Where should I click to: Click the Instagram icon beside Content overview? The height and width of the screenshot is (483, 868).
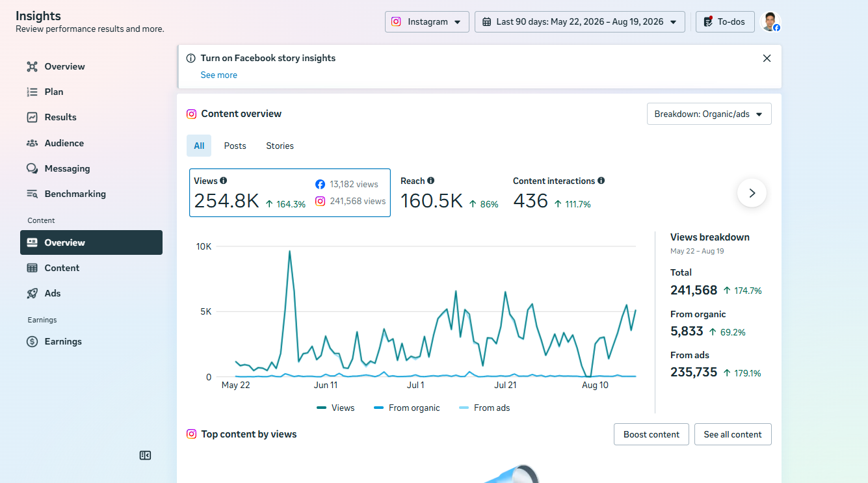coord(191,114)
